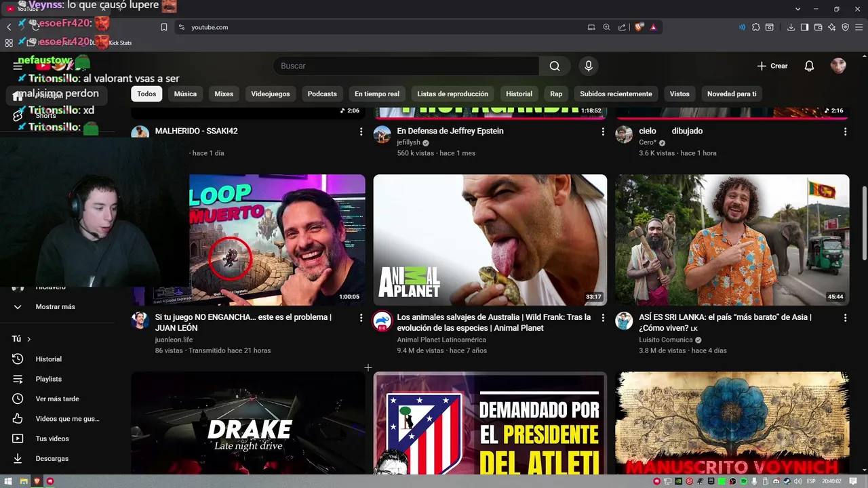Open the tab search dropdown arrow
Image resolution: width=868 pixels, height=488 pixels.
(797, 9)
